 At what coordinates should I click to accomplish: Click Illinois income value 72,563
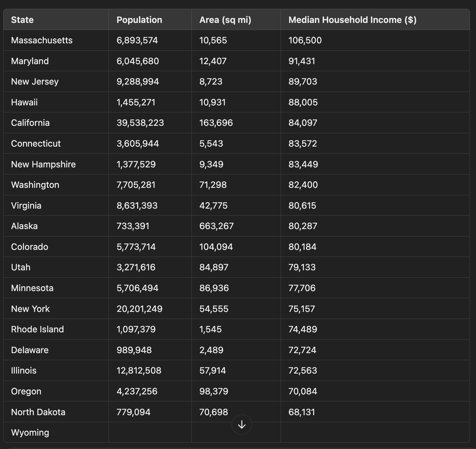[x=303, y=370]
